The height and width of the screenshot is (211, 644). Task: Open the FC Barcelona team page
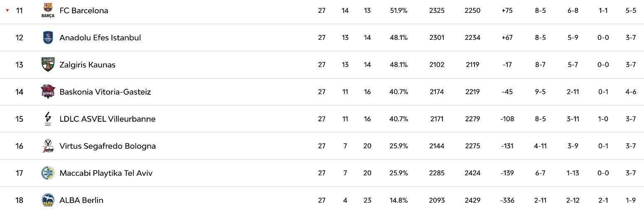point(84,11)
